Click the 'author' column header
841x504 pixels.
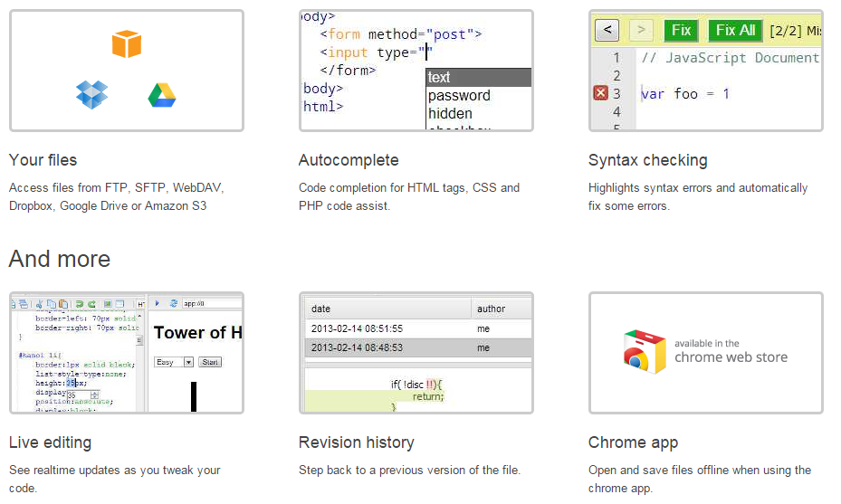[502, 309]
